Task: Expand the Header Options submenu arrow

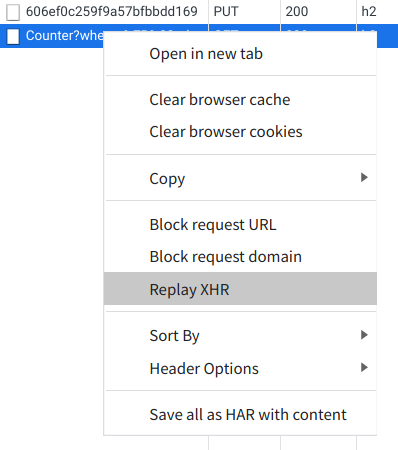Action: point(364,367)
